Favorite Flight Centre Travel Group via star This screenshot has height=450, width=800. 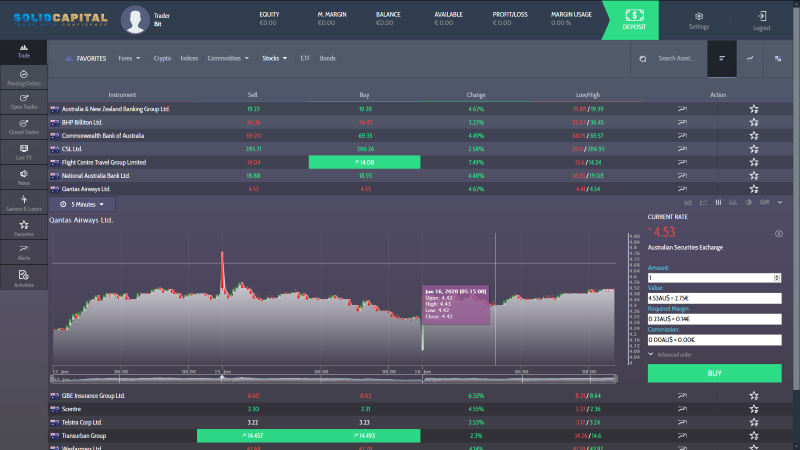pos(754,162)
